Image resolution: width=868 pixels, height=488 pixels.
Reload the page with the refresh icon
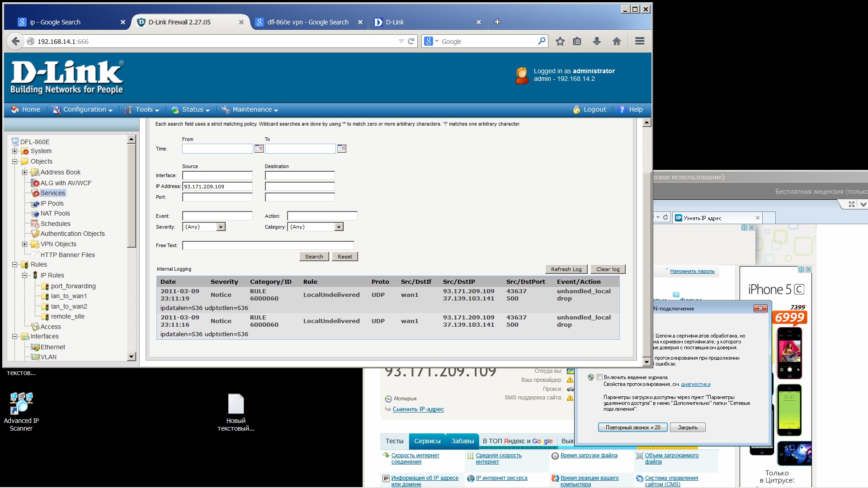tap(411, 42)
